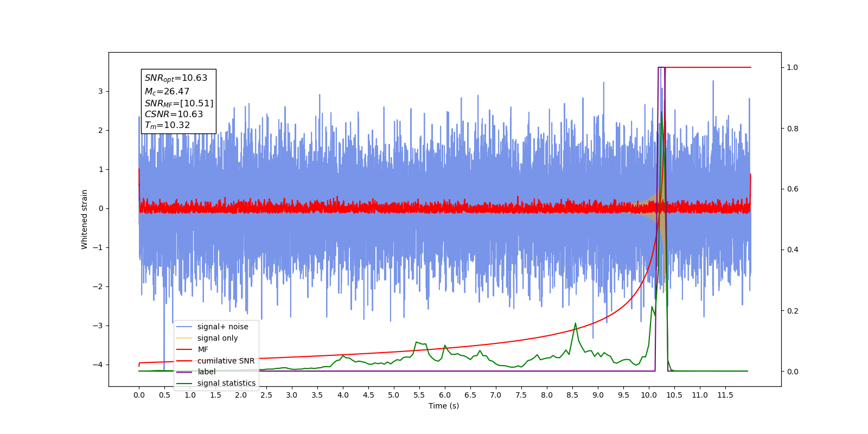Screen dimensions: 868x434
Task: Click the 0.6 tick on the right axis
Action: 793,189
